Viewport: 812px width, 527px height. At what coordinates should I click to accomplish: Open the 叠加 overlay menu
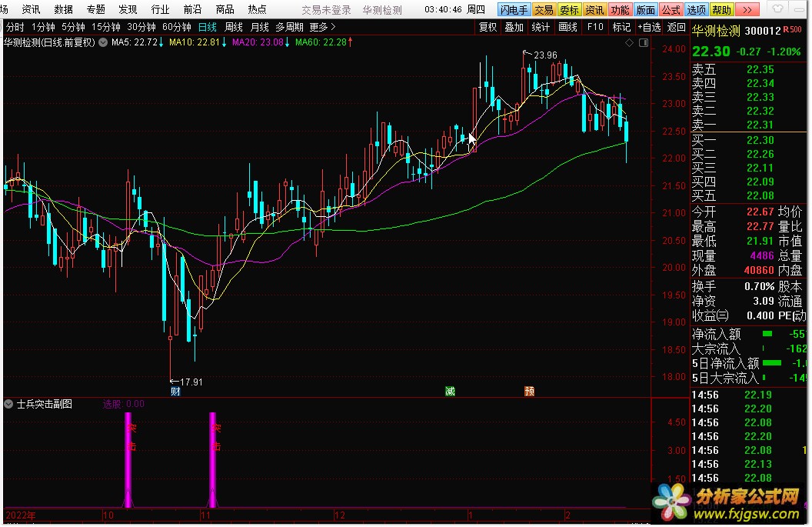pos(514,27)
